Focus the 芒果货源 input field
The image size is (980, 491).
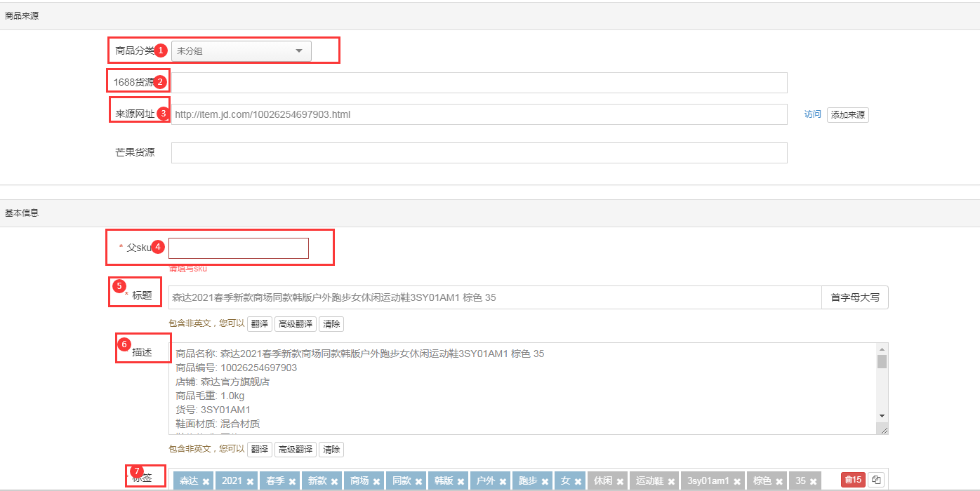(479, 153)
